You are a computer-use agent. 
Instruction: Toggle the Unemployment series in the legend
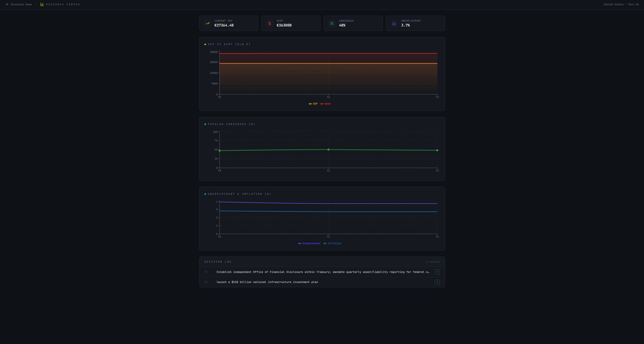[x=309, y=243]
